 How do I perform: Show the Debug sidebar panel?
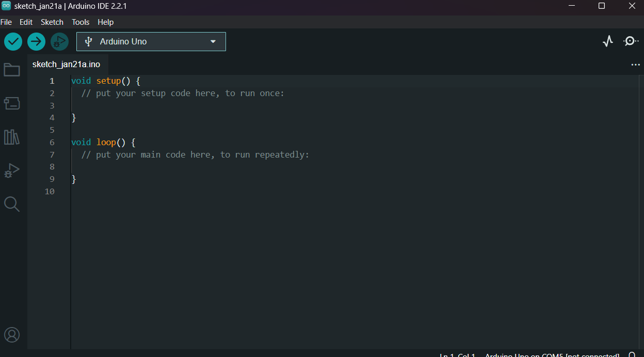(12, 170)
